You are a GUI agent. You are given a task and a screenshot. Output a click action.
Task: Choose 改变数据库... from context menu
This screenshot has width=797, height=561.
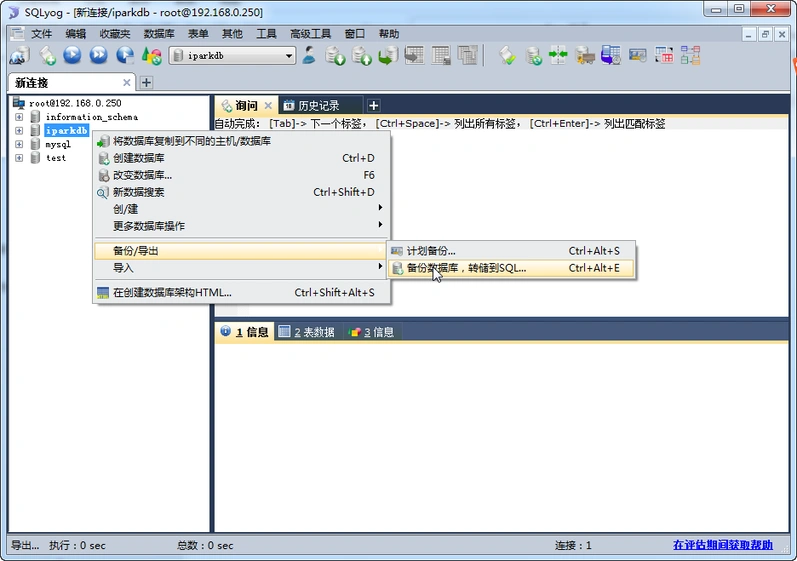(x=241, y=175)
